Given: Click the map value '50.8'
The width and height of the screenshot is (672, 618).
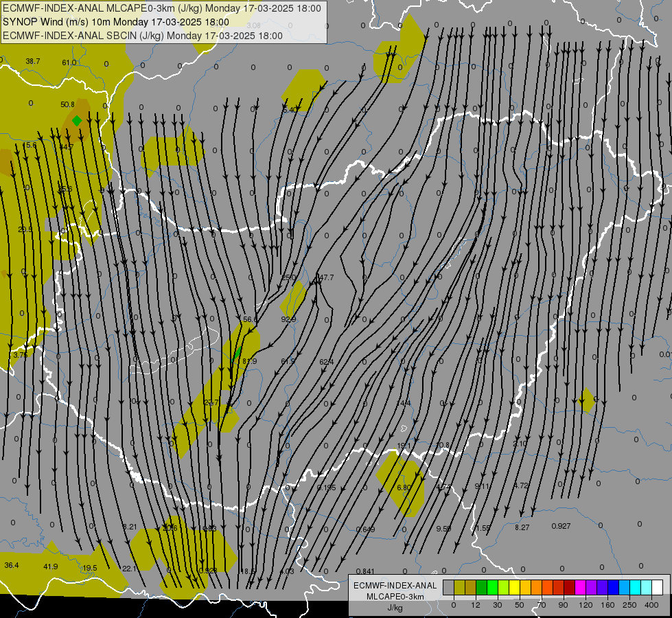Looking at the screenshot, I should point(67,104).
